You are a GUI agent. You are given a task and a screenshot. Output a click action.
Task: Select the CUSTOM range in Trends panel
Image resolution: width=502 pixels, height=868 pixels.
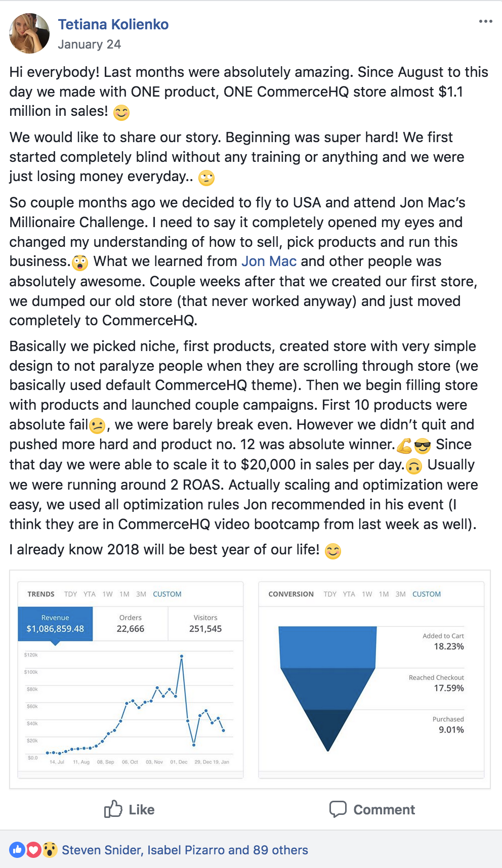coord(167,594)
